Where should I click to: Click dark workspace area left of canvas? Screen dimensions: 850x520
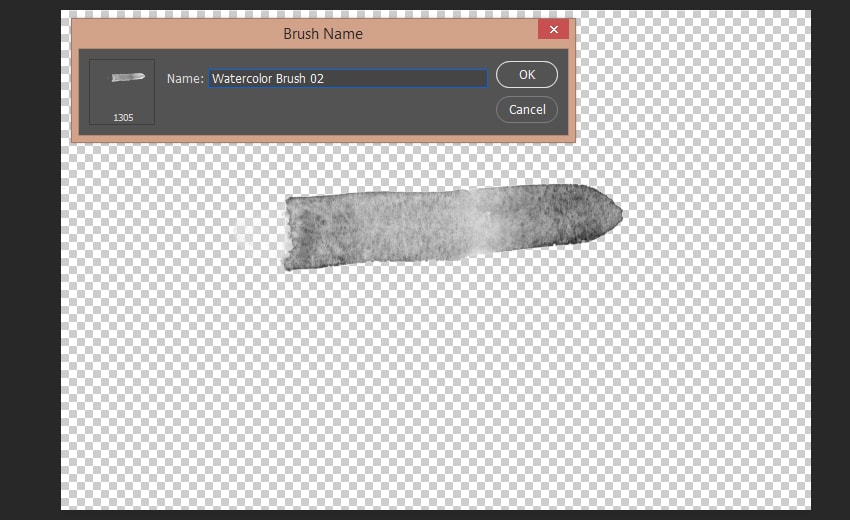pos(30,260)
